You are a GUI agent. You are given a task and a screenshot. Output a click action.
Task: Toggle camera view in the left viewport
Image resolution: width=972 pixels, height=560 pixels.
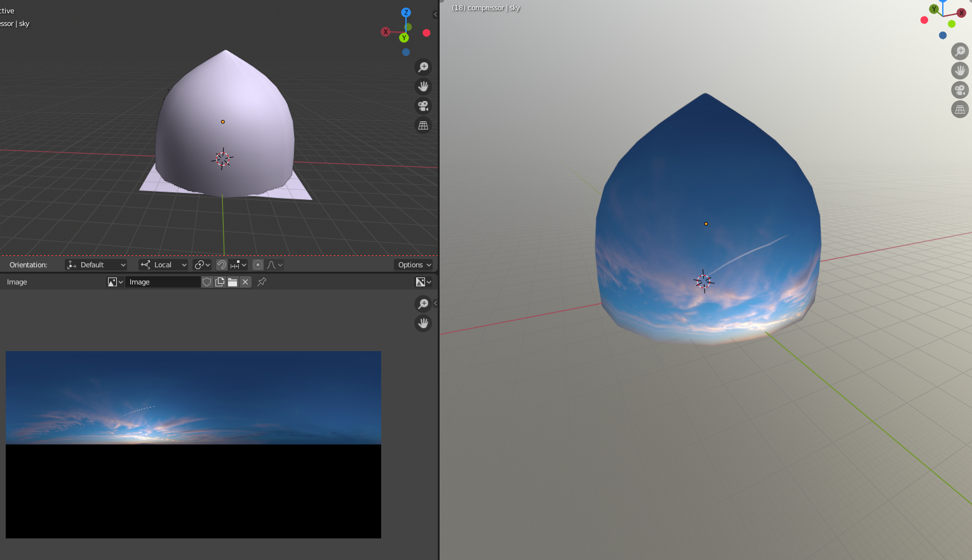click(423, 106)
